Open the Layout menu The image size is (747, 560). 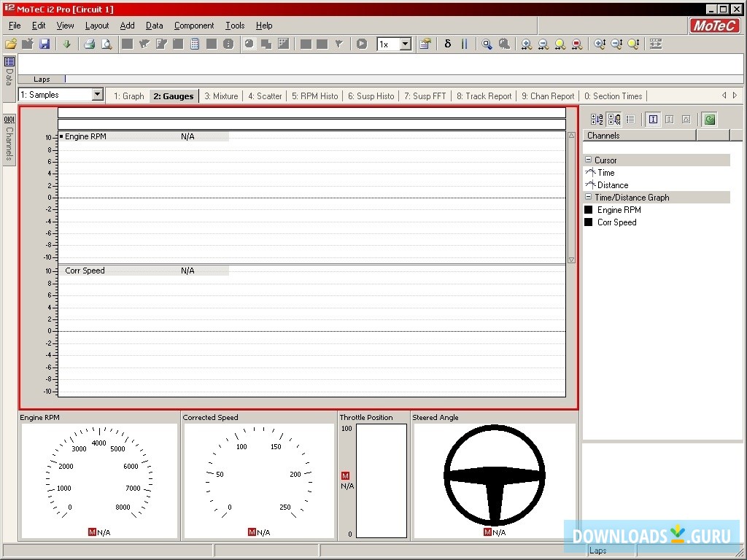click(97, 26)
